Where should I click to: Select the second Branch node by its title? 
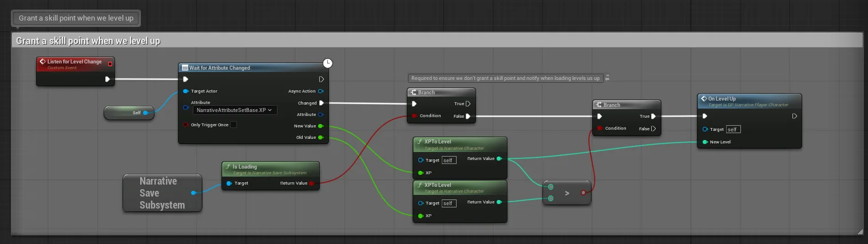612,105
